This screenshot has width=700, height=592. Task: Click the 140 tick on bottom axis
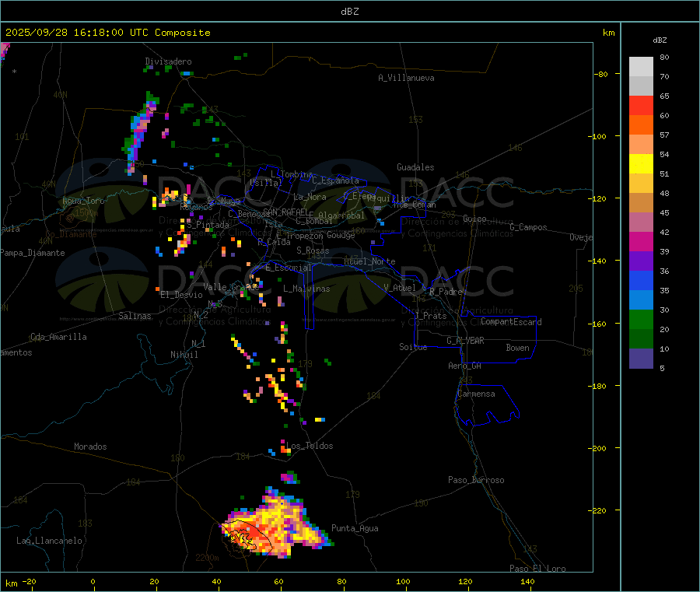(527, 581)
